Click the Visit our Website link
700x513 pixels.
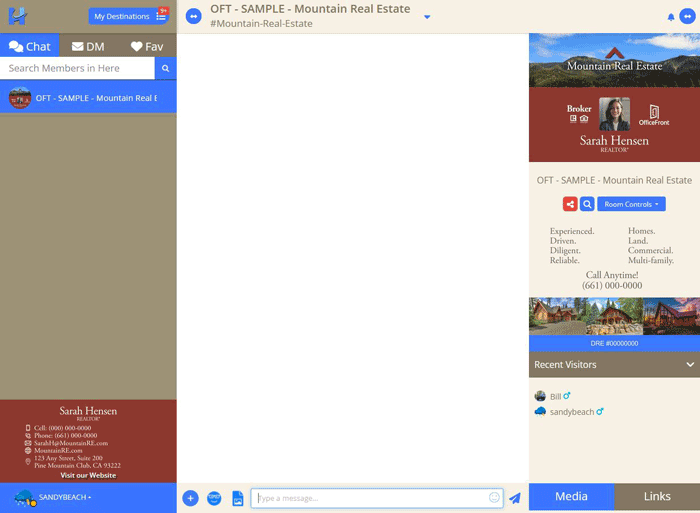click(88, 475)
